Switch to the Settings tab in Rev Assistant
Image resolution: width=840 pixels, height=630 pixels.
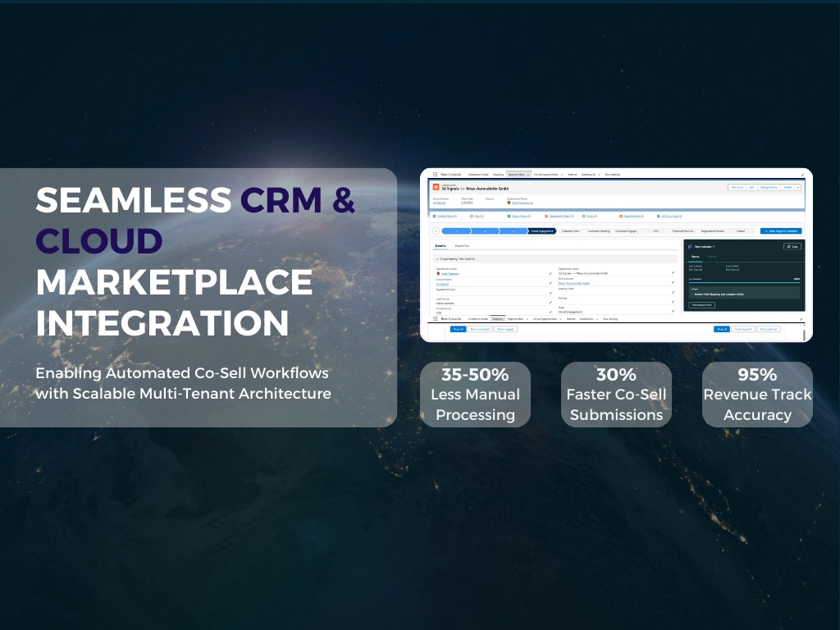coord(713,257)
